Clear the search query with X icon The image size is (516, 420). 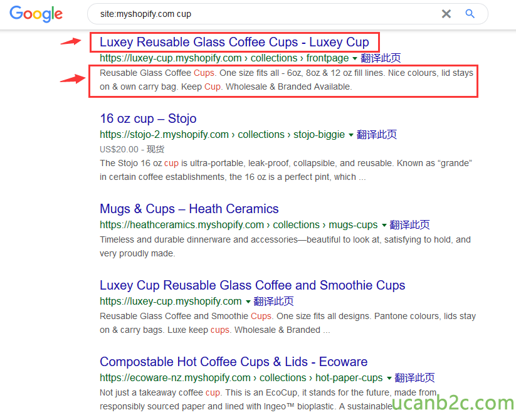tap(446, 14)
